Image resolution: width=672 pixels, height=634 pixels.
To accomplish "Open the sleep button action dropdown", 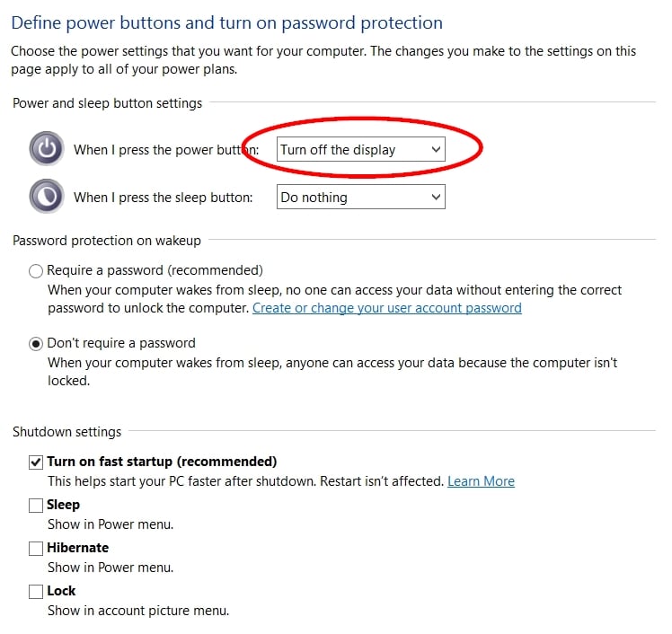I will click(x=360, y=197).
